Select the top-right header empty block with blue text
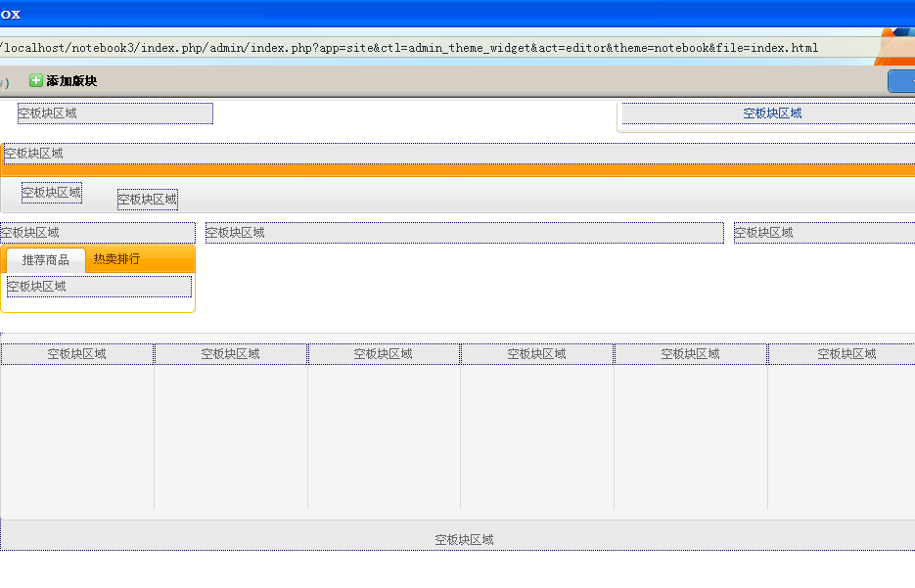Image resolution: width=915 pixels, height=588 pixels. tap(770, 113)
